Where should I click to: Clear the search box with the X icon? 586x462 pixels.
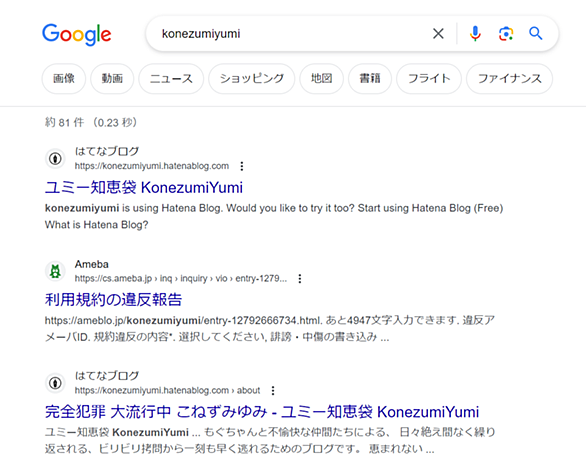pyautogui.click(x=438, y=34)
